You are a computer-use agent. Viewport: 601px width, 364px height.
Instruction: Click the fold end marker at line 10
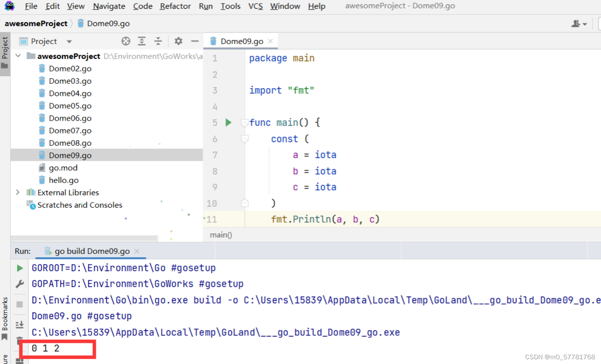click(245, 203)
